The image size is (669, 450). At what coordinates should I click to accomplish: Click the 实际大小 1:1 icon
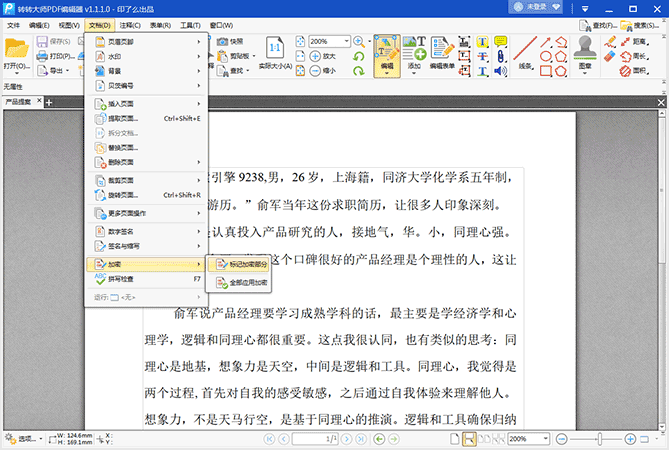[x=275, y=49]
